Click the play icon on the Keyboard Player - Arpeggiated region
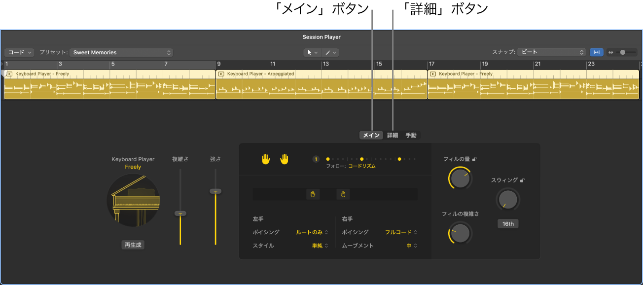 click(221, 73)
